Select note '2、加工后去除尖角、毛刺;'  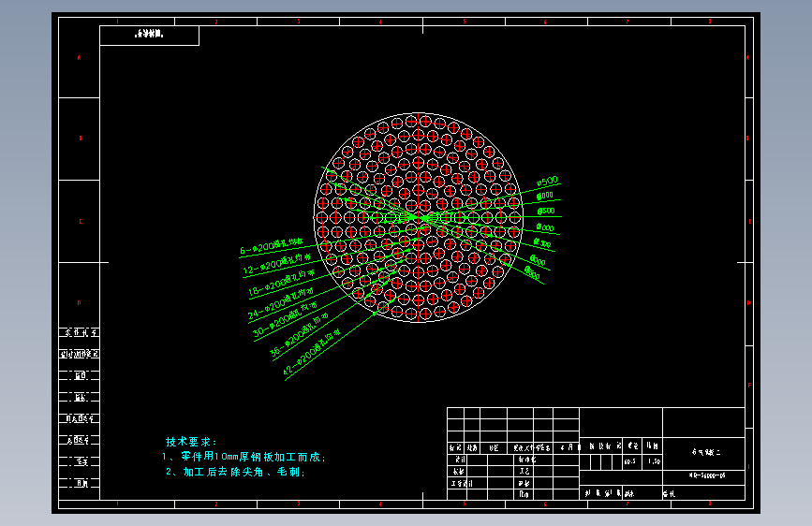pos(235,472)
